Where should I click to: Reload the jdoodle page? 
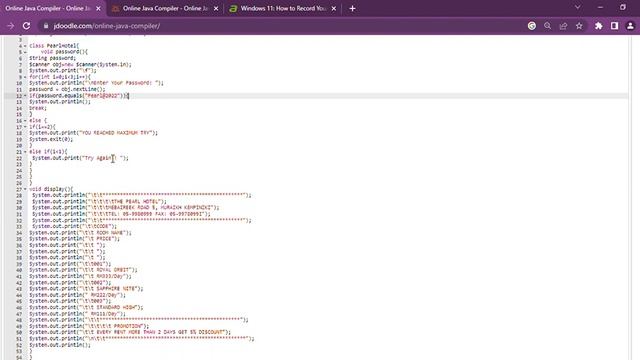[x=27, y=26]
